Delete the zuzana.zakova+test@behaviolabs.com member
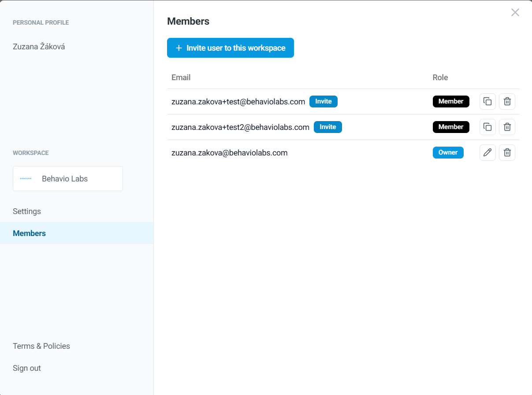 point(507,102)
